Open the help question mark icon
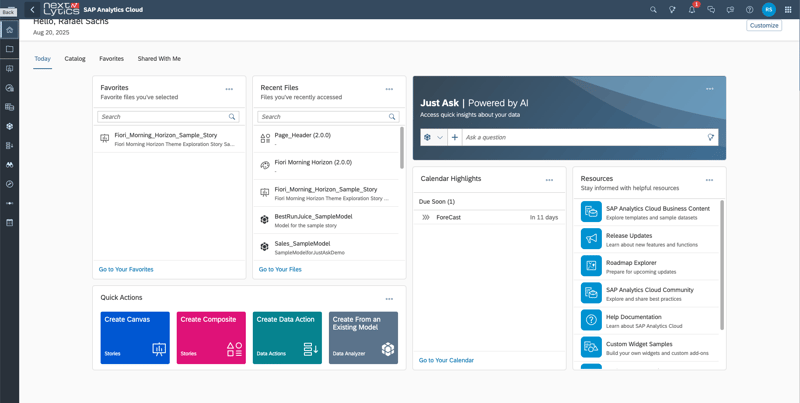The image size is (800, 403). tap(749, 10)
